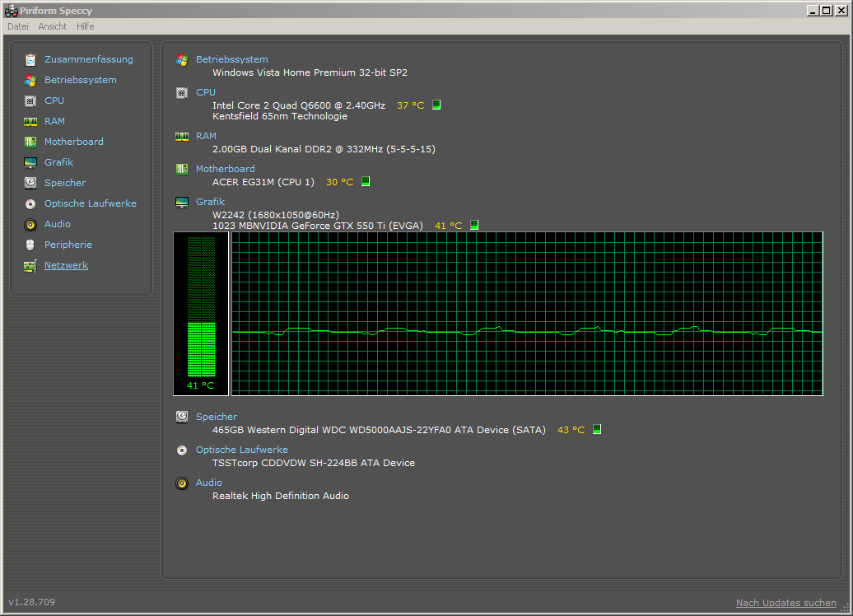Toggle the motherboard temperature indicator next to 30 °C
Image resolution: width=853 pixels, height=616 pixels.
(366, 181)
